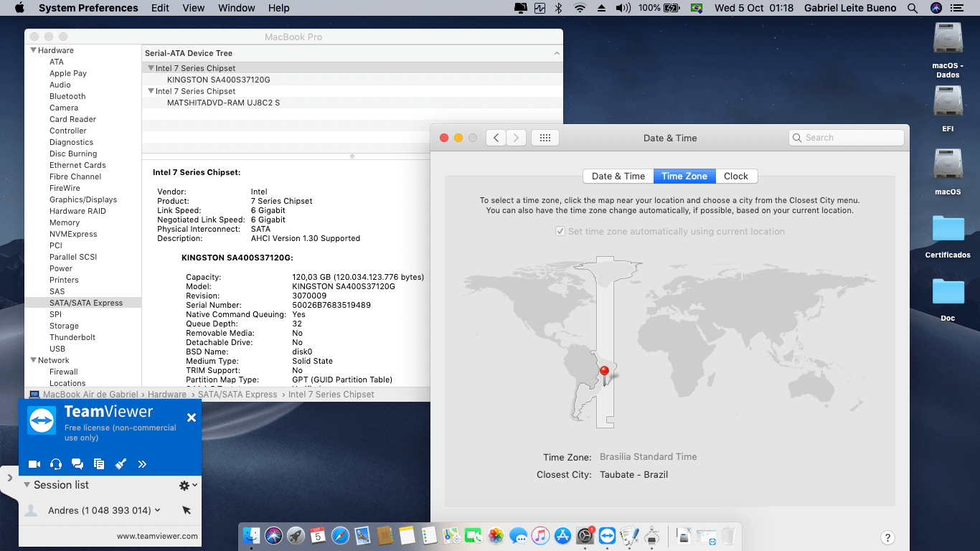Collapse the first Intel 7 Series Chipset entry
This screenshot has width=980, height=551.
pos(151,67)
